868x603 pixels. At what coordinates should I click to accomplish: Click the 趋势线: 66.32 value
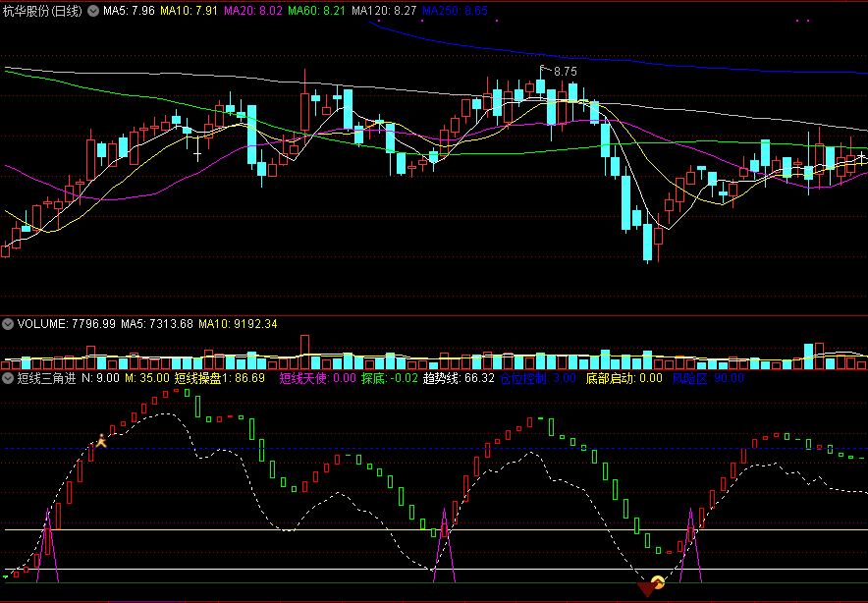pyautogui.click(x=459, y=378)
